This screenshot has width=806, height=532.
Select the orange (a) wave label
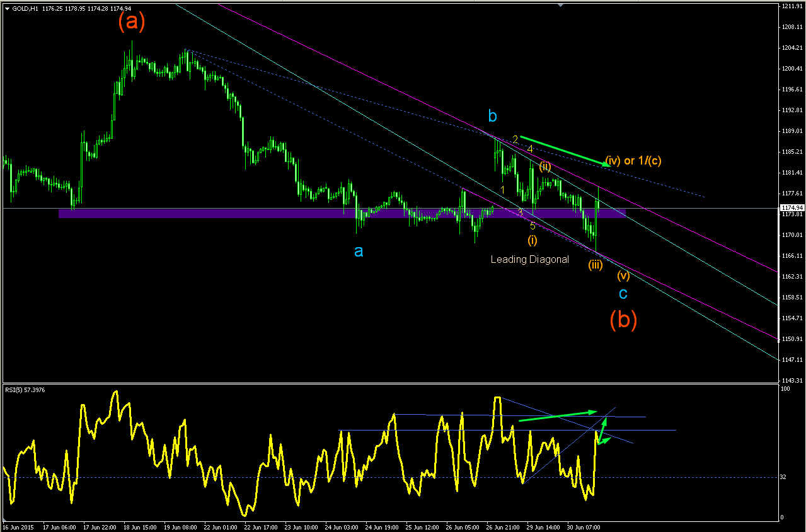[x=132, y=21]
